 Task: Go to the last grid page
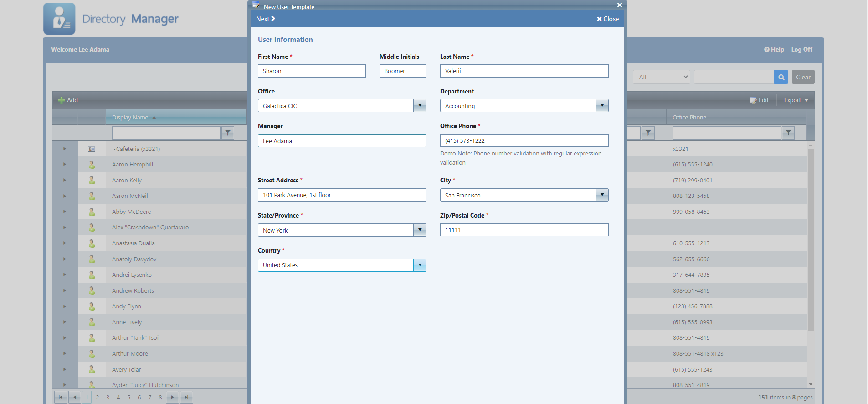186,397
